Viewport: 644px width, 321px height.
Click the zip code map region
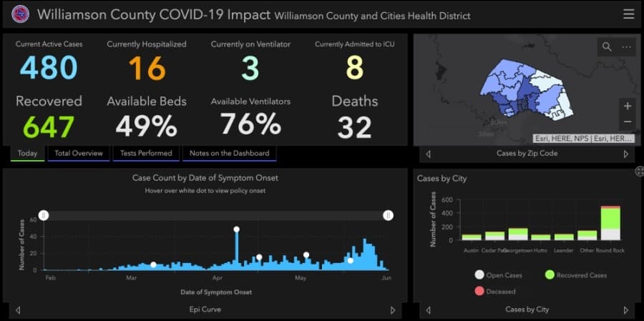(527, 89)
